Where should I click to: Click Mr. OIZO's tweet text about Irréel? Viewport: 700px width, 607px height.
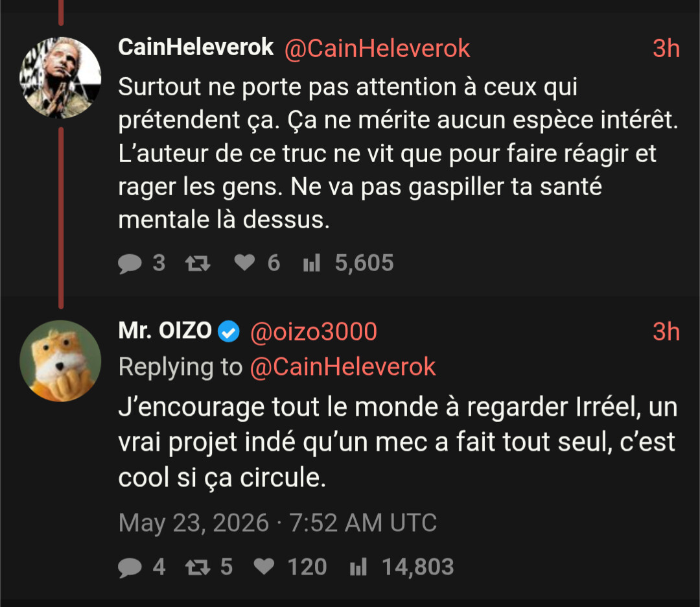coord(398,442)
